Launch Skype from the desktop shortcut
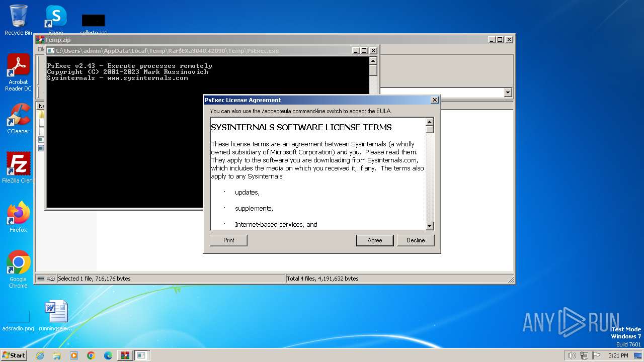The image size is (644, 362). [55, 20]
